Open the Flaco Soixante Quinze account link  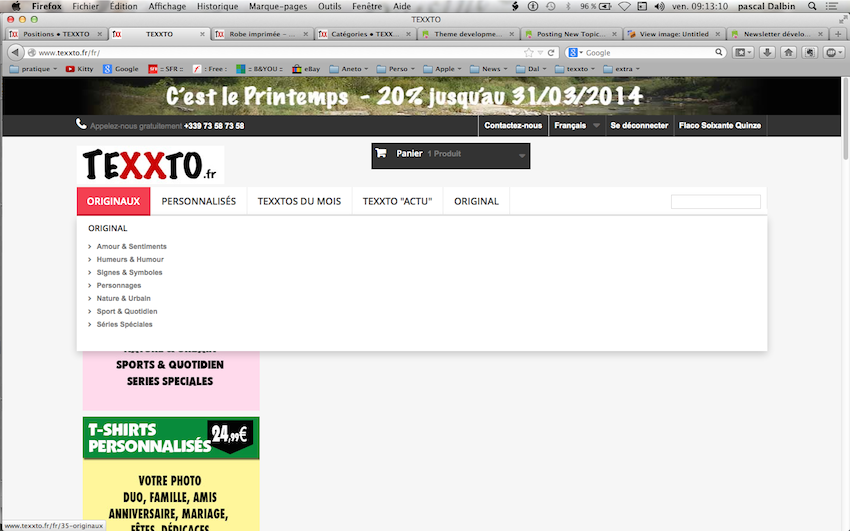[x=720, y=125]
